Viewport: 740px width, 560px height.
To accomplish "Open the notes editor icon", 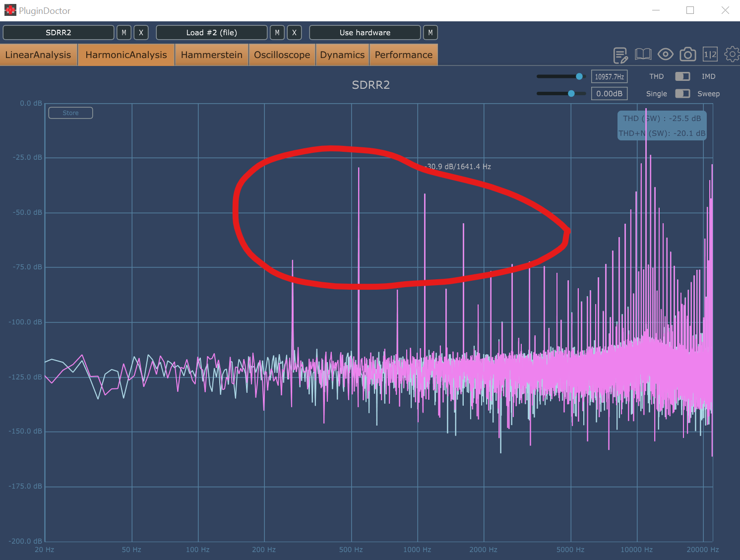I will coord(620,55).
